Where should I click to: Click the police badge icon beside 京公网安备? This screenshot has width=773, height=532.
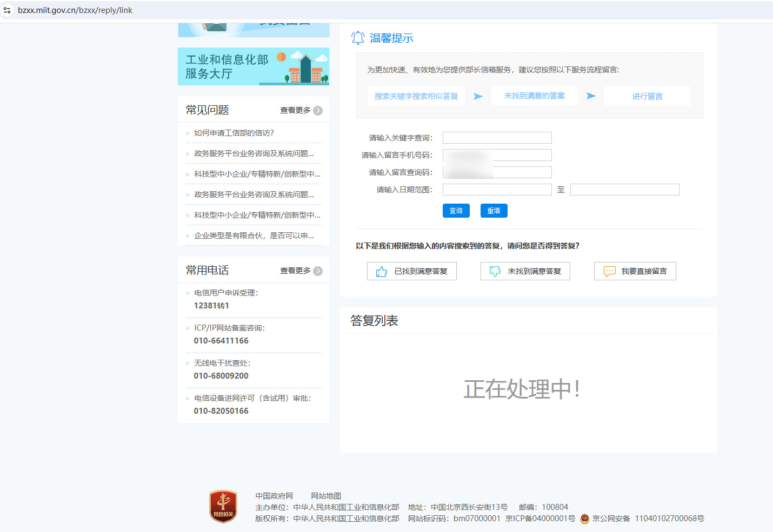[x=584, y=519]
